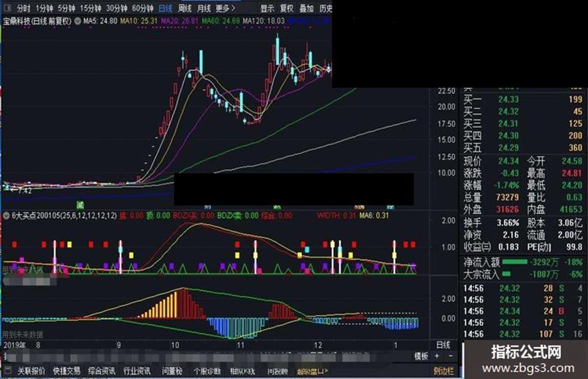The image size is (588, 379).
Task: Click the green marker below the main chart
Action: point(80,205)
